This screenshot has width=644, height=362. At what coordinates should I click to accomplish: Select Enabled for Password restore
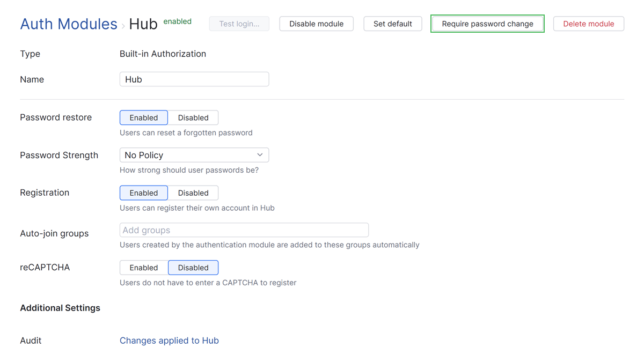tap(143, 117)
